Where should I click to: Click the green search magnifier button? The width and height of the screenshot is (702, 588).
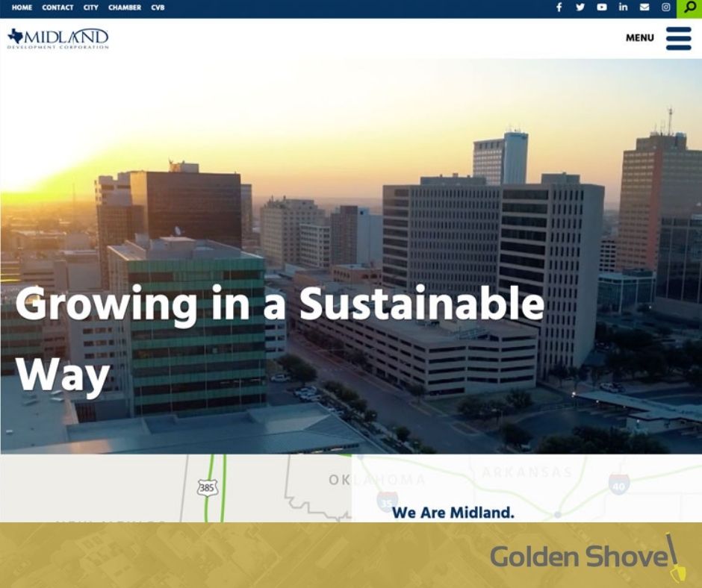pyautogui.click(x=689, y=8)
